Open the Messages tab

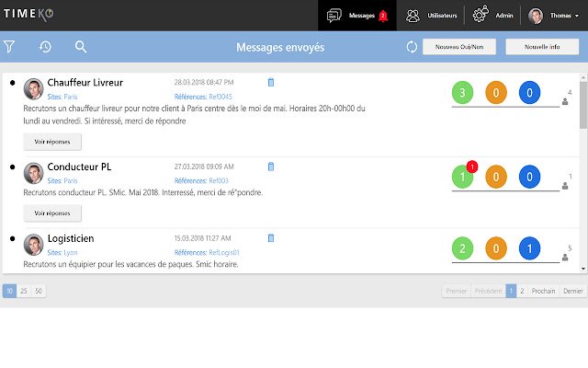coord(357,16)
